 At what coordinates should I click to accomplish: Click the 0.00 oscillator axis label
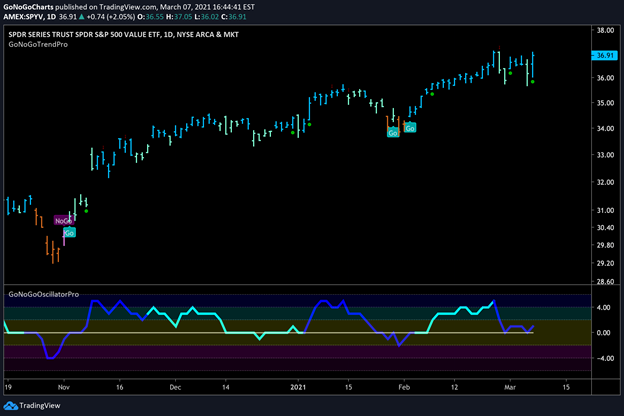[603, 333]
